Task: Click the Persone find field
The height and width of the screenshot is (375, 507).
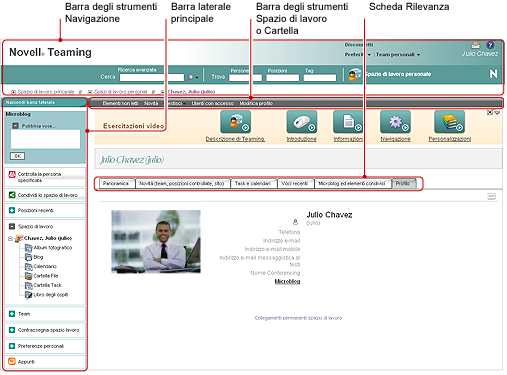Action: point(246,78)
